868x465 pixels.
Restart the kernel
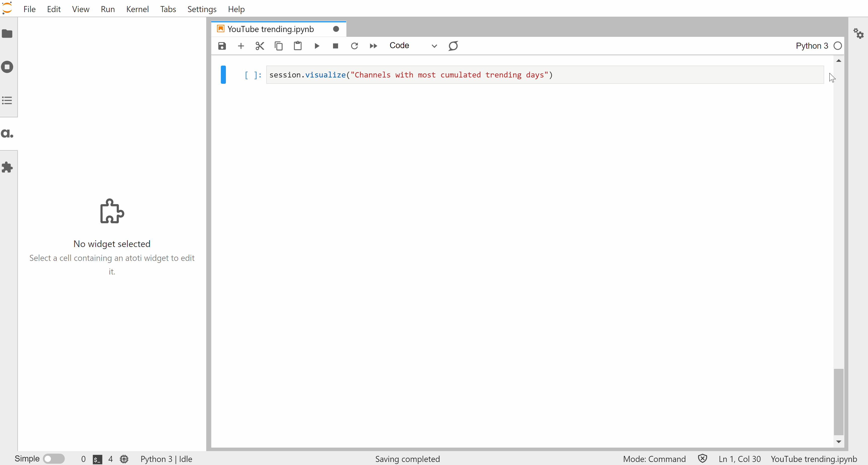[x=354, y=46]
